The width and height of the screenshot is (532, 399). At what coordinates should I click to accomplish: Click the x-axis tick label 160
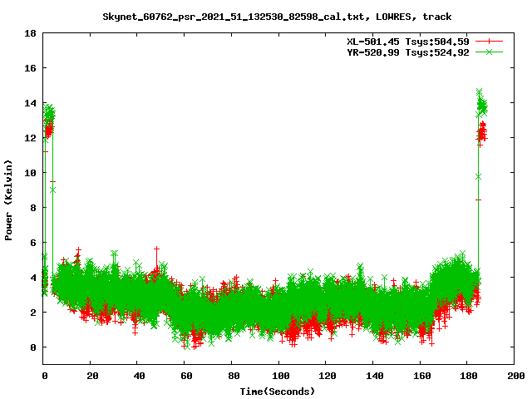pos(421,376)
